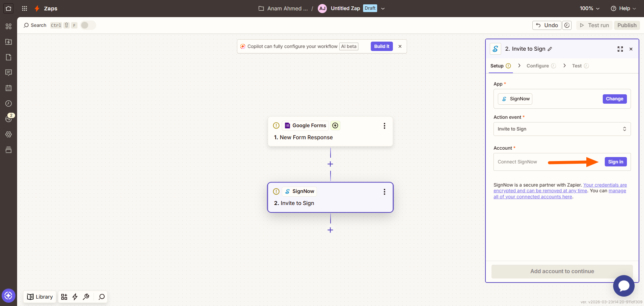Click Sign in to connect SignNow

[x=616, y=162]
